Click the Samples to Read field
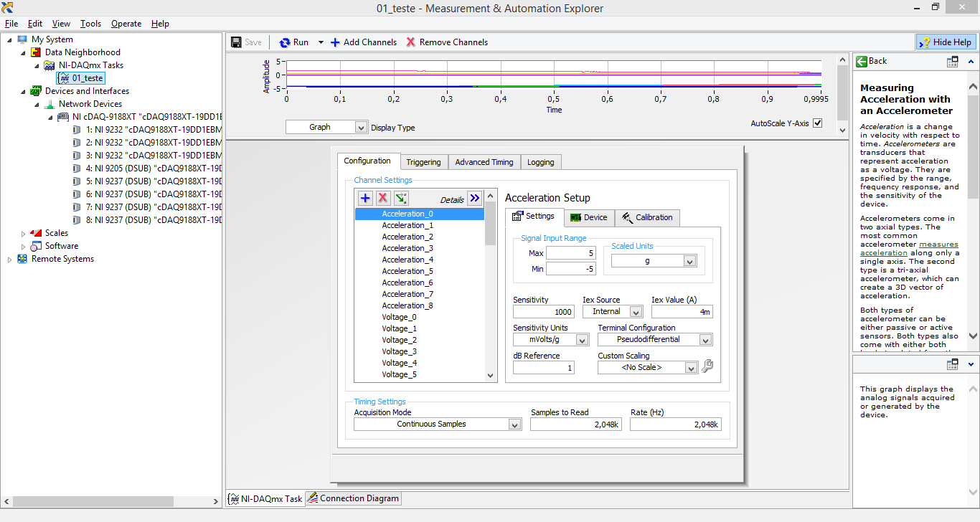980x522 pixels. pyautogui.click(x=575, y=424)
